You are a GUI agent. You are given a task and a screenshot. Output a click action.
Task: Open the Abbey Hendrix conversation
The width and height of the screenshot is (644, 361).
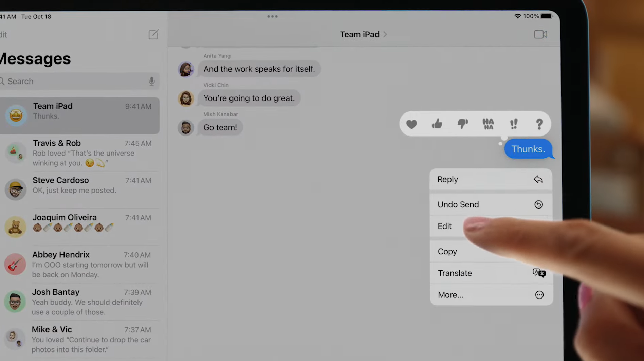point(80,264)
